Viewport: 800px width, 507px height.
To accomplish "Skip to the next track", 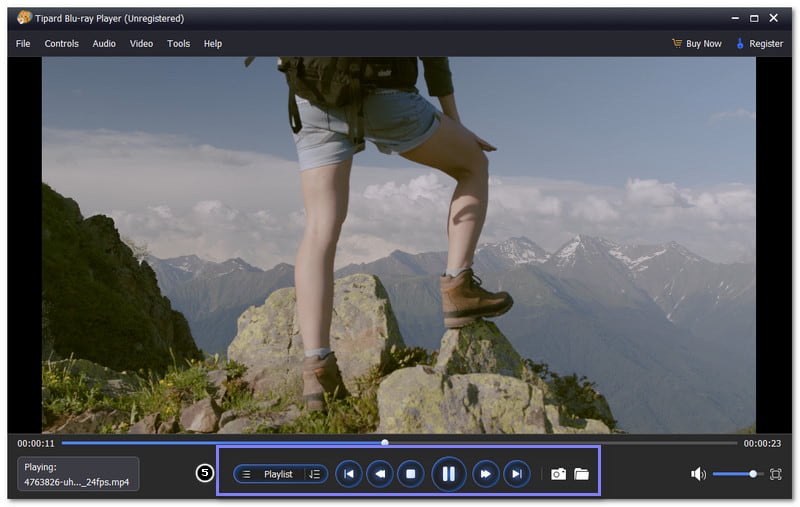I will [517, 474].
